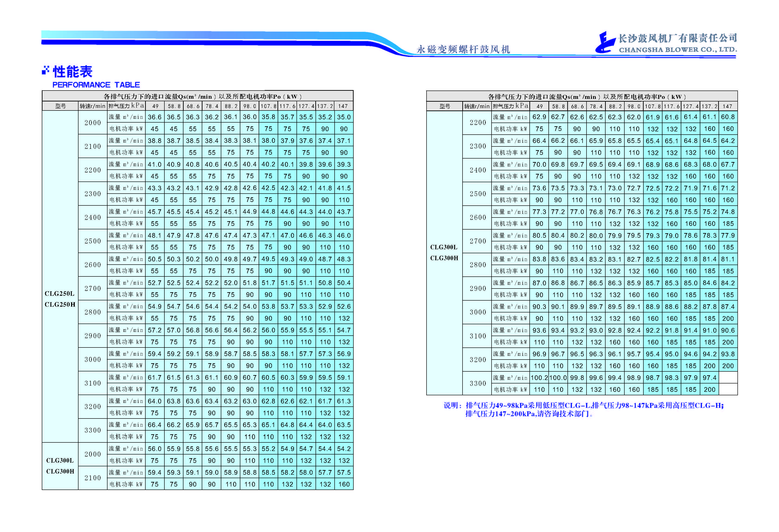Click the 型号 header in left table
This screenshot has width=779, height=532.
pyautogui.click(x=60, y=106)
